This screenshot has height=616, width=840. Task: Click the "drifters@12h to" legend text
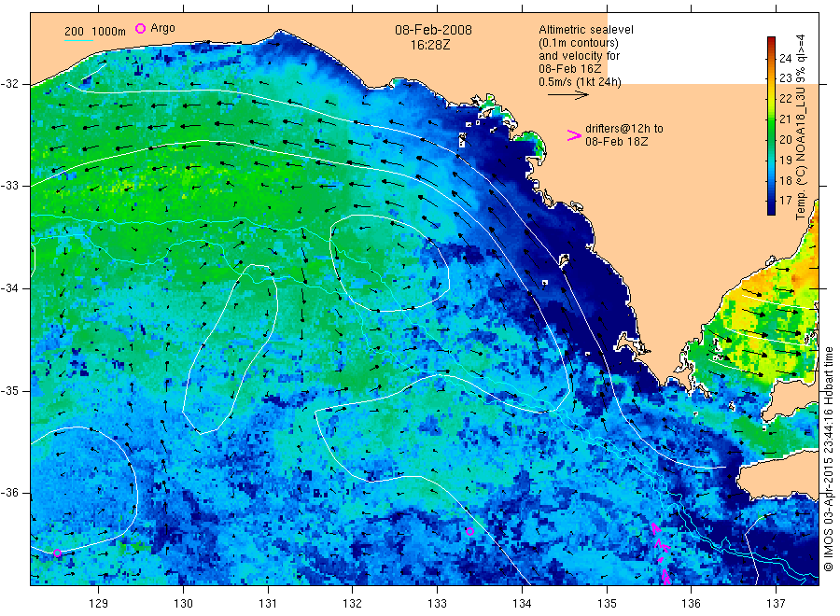[624, 129]
